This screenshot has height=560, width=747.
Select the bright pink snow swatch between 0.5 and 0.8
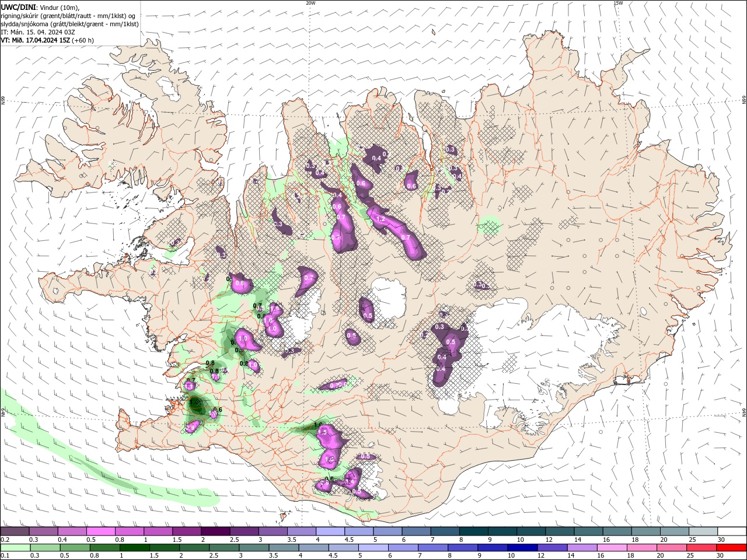100,531
